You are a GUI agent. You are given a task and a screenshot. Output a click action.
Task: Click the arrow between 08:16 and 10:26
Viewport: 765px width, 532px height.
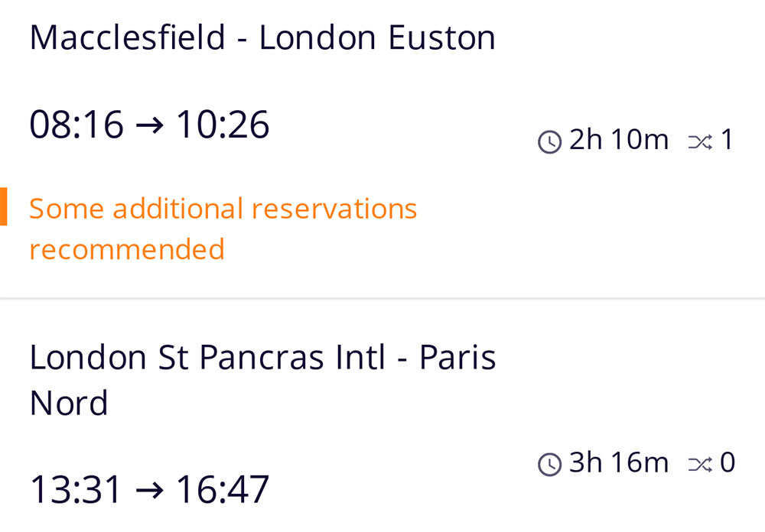[x=150, y=123]
